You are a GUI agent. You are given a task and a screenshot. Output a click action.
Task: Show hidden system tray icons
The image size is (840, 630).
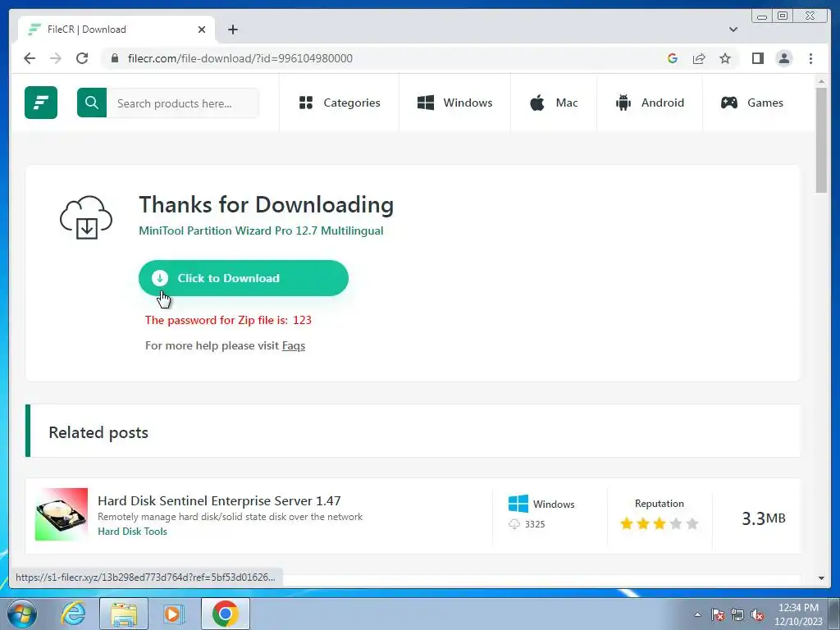click(697, 614)
